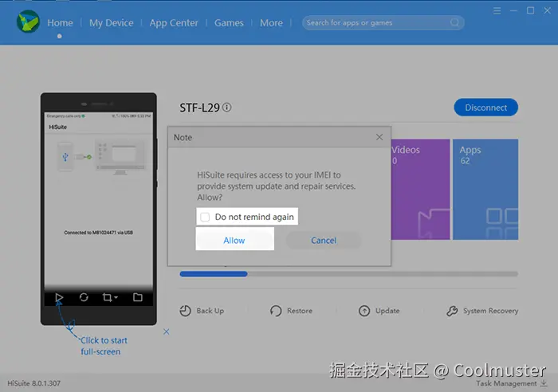Image resolution: width=558 pixels, height=392 pixels.
Task: Click the Restore icon
Action: pyautogui.click(x=276, y=311)
